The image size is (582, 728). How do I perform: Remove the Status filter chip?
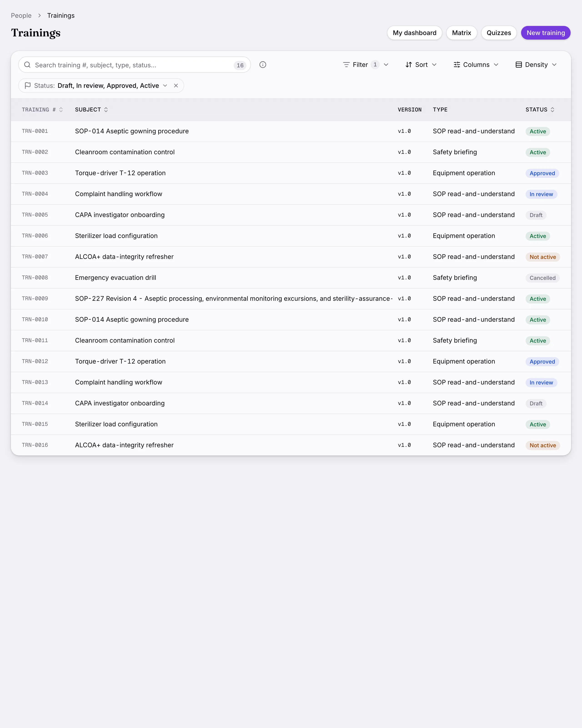[176, 86]
